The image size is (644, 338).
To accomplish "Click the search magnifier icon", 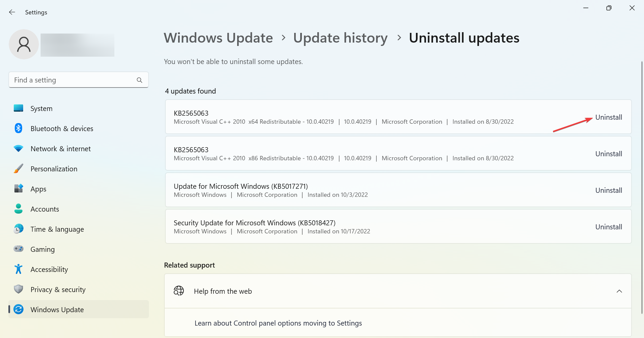I will (140, 80).
